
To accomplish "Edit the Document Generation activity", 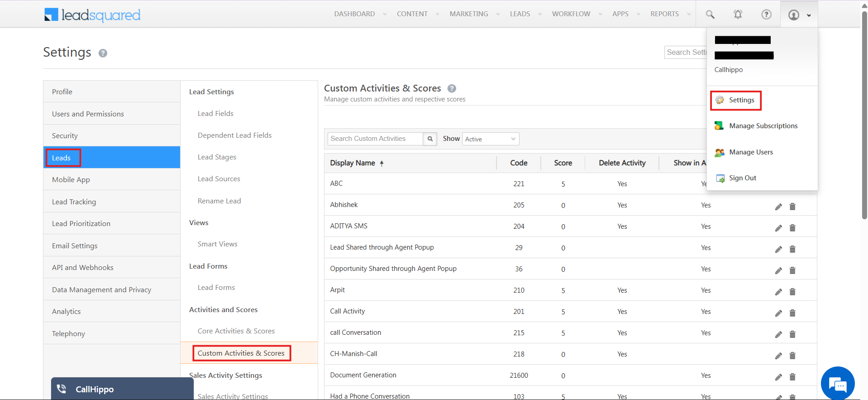I will [x=778, y=377].
